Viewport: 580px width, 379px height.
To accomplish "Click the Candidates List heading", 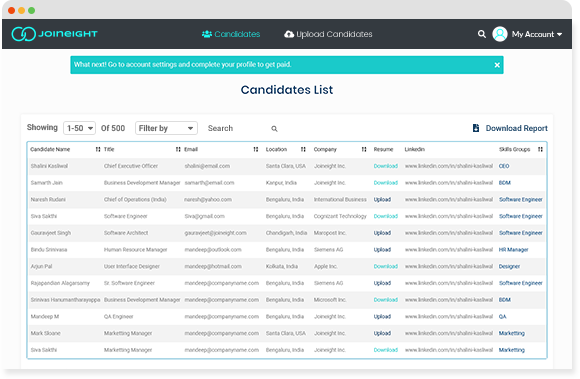I will coord(287,90).
